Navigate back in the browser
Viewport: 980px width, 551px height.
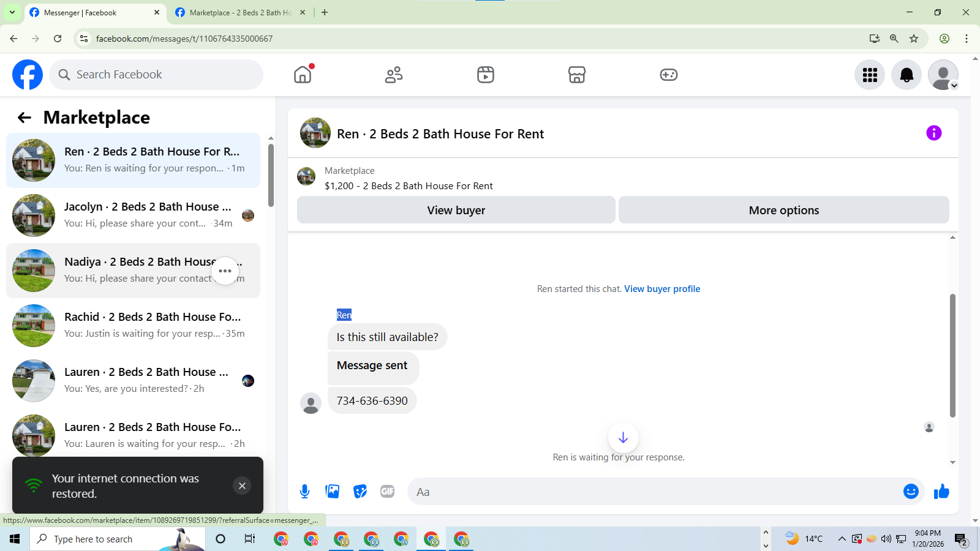(13, 39)
